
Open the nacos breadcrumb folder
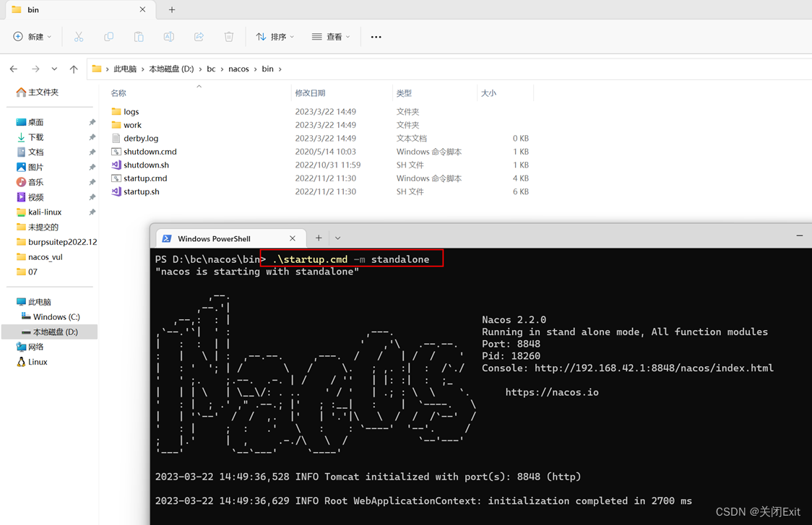(238, 69)
